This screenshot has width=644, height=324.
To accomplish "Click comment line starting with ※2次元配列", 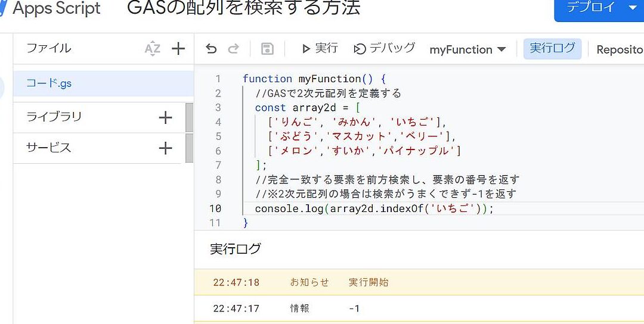I will click(385, 194).
